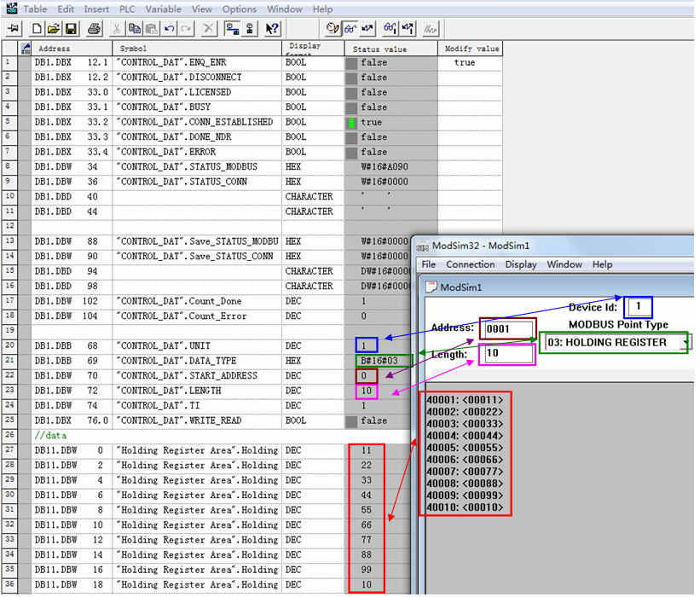This screenshot has width=700, height=597.
Task: Open the Variable menu
Action: point(163,9)
